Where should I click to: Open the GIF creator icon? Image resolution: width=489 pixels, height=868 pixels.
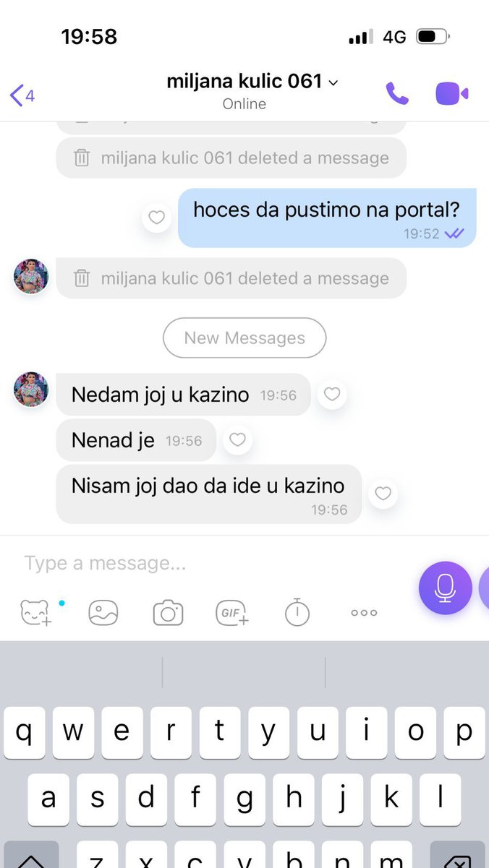click(x=232, y=613)
